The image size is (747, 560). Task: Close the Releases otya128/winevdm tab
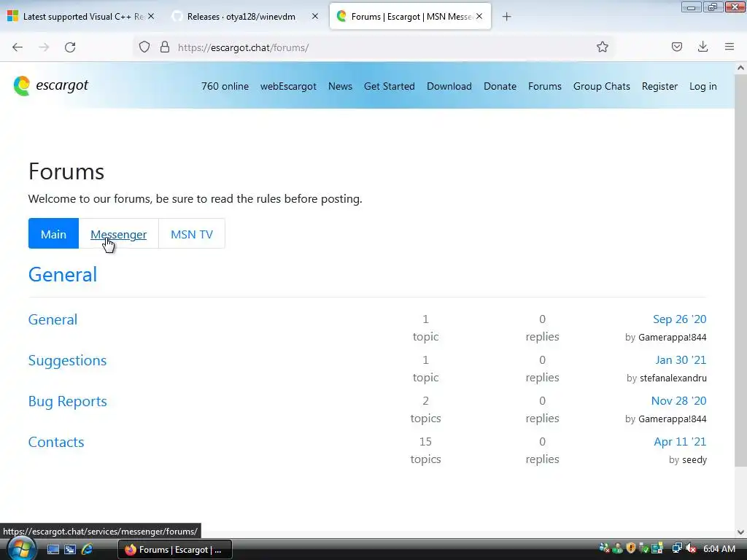point(315,16)
